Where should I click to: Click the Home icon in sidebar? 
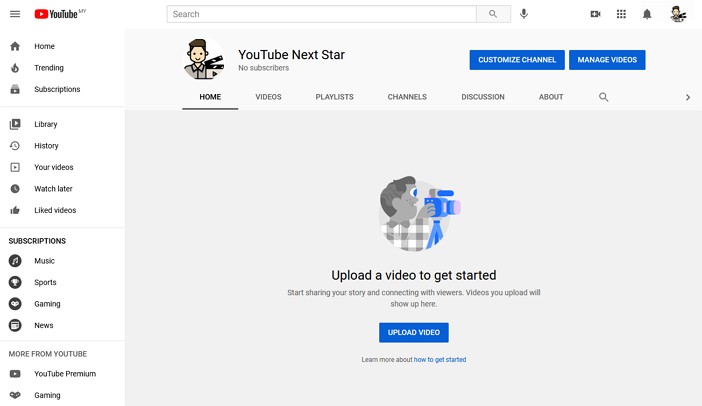click(15, 46)
